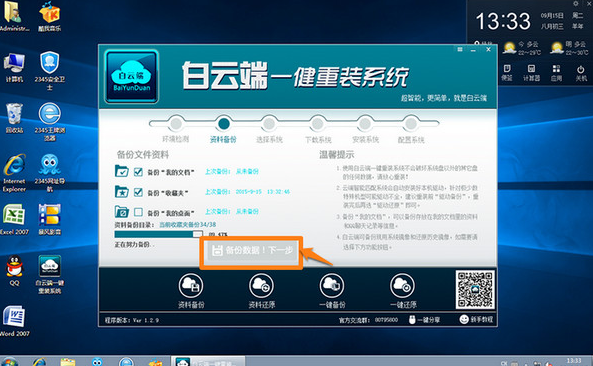Click the 白云端 taskbar button

point(208,361)
